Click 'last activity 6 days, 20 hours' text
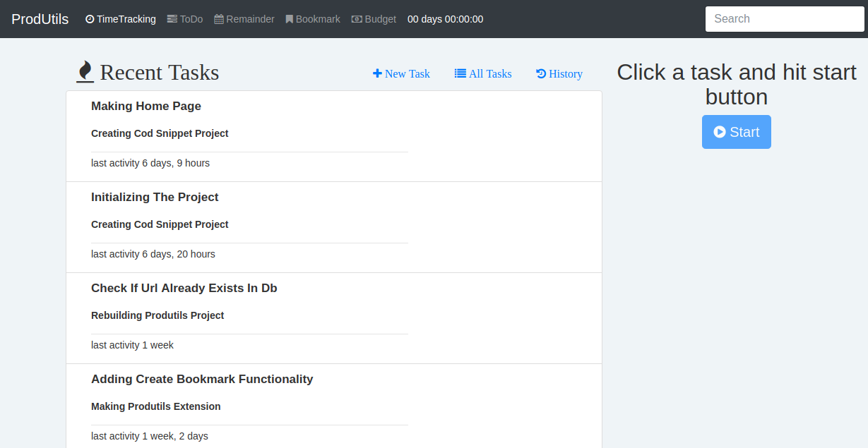 153,254
